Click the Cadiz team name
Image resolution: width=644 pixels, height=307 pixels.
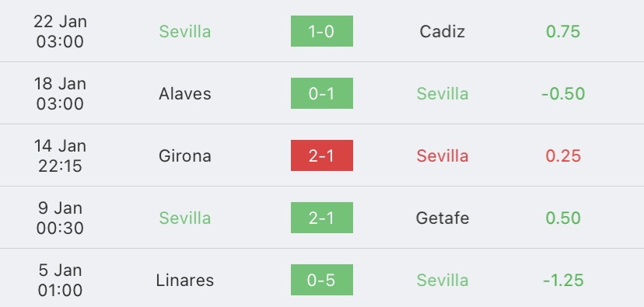click(443, 32)
